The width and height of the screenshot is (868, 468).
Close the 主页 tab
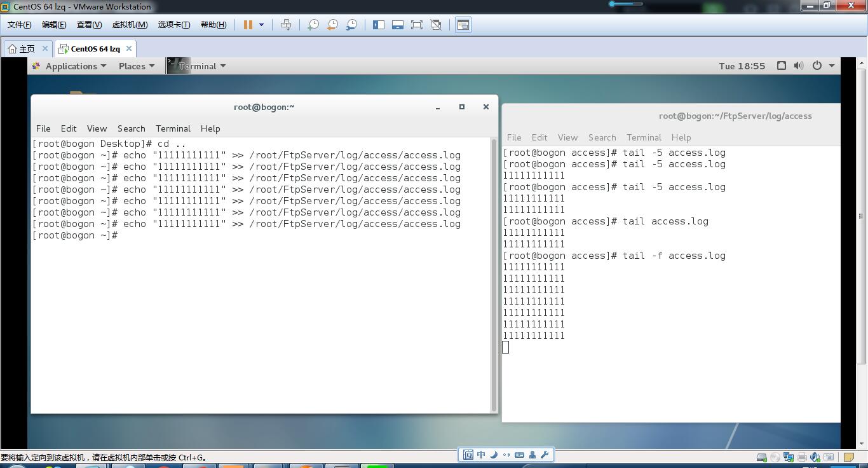pyautogui.click(x=45, y=48)
